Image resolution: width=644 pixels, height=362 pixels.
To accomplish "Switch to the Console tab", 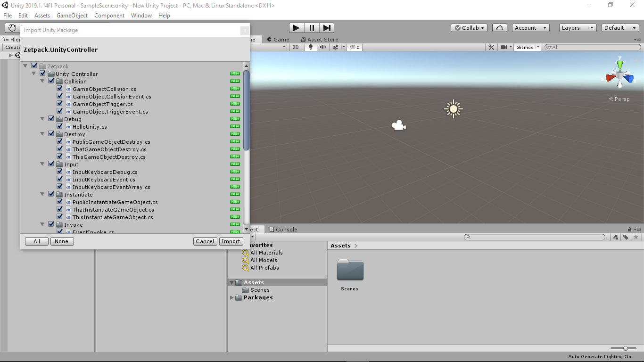I will (283, 230).
